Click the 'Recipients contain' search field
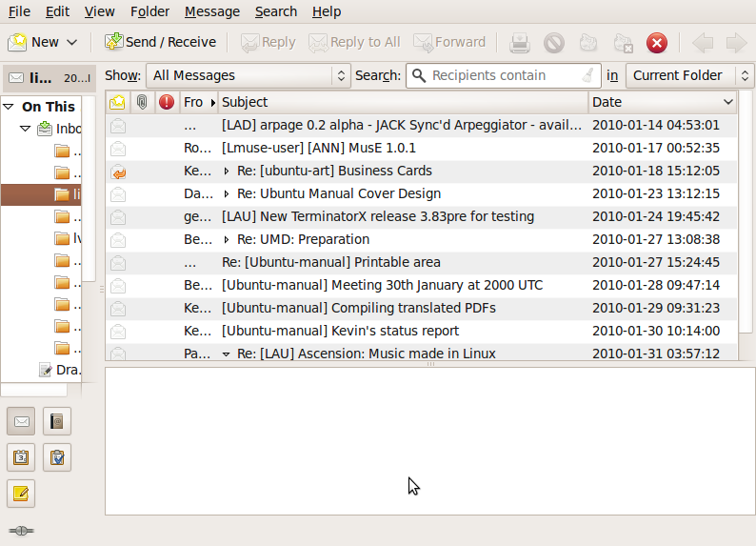 500,75
